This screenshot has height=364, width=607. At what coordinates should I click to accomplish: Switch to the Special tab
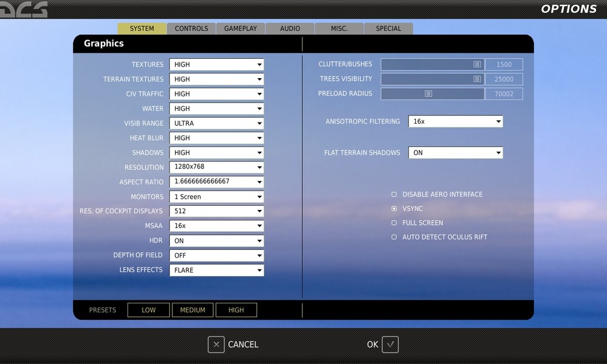[x=388, y=29]
